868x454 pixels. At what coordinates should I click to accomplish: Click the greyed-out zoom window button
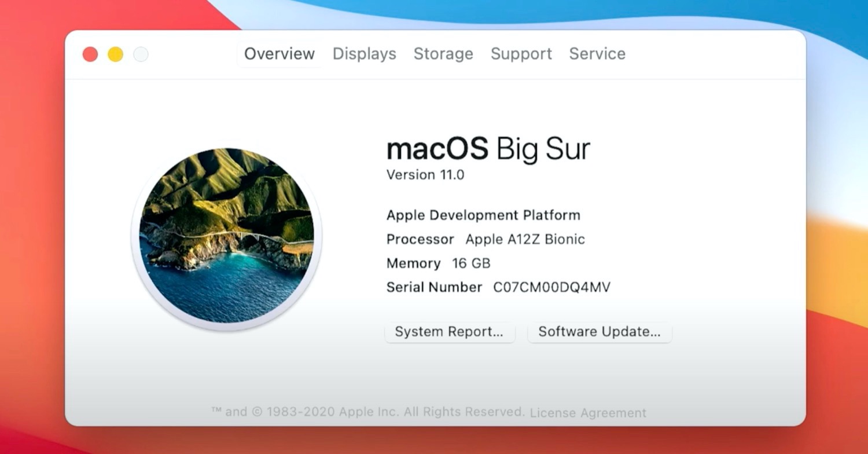(x=141, y=54)
